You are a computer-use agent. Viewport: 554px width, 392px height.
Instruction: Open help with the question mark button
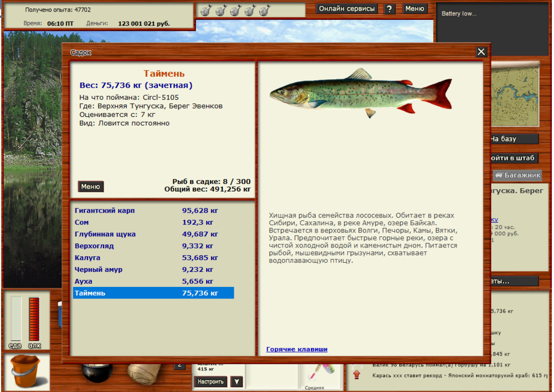(x=389, y=9)
